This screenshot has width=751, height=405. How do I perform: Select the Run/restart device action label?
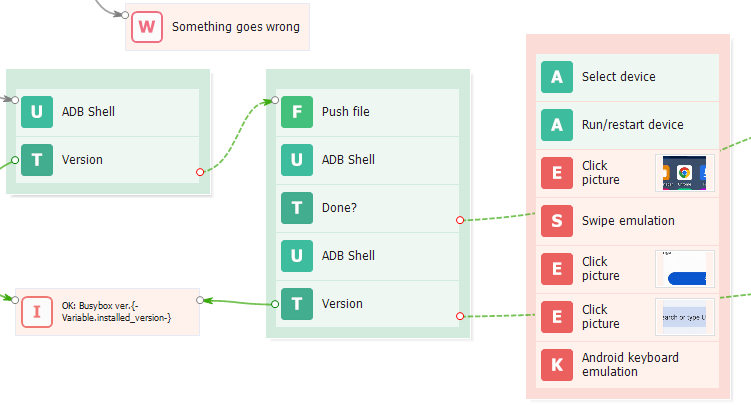pyautogui.click(x=633, y=125)
